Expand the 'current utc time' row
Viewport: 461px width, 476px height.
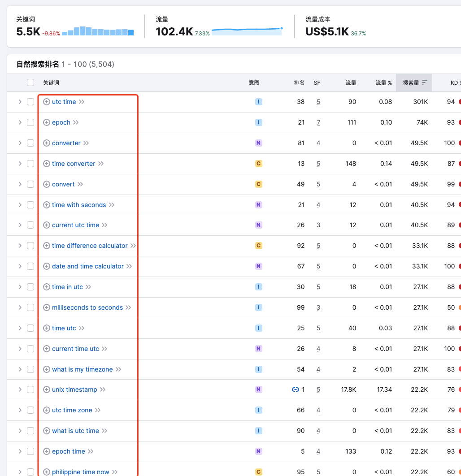(x=20, y=225)
